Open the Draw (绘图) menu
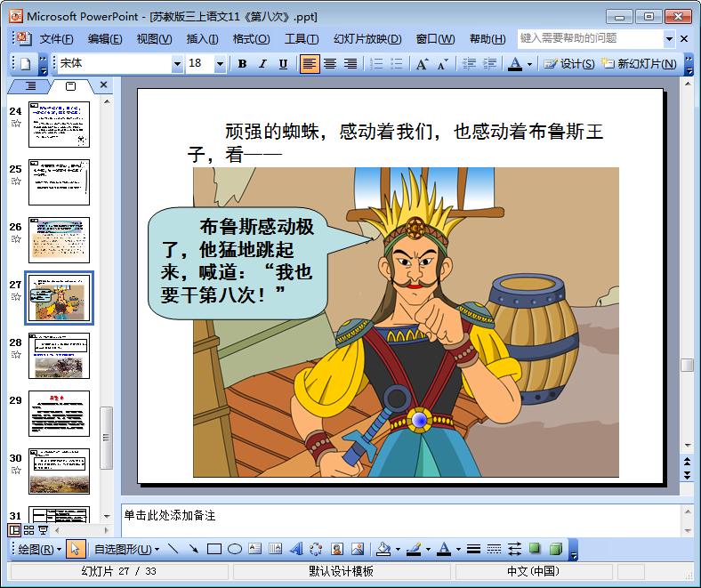The image size is (701, 588). [39, 549]
